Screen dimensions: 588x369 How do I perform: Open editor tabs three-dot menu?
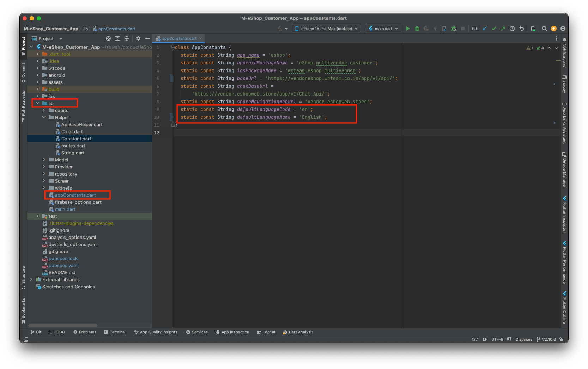[557, 38]
